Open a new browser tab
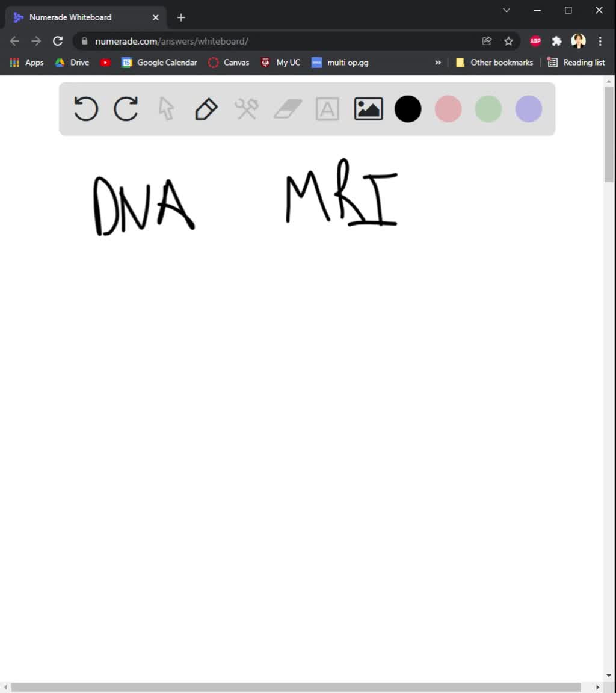The width and height of the screenshot is (616, 693). point(180,17)
